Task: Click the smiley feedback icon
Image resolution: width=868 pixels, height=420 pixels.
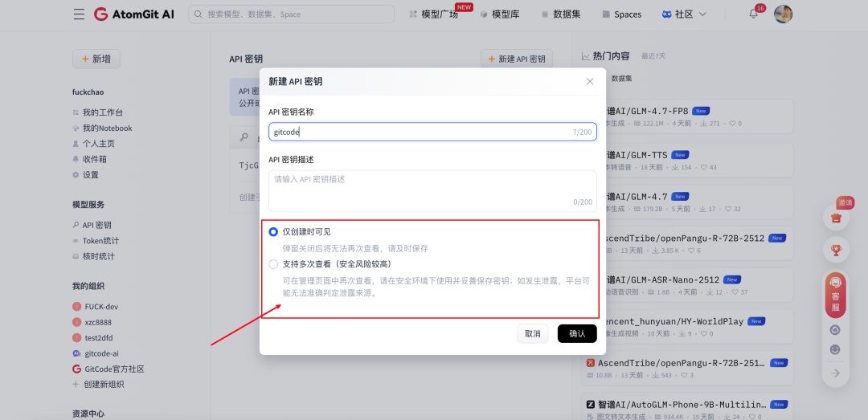Action: (x=835, y=349)
